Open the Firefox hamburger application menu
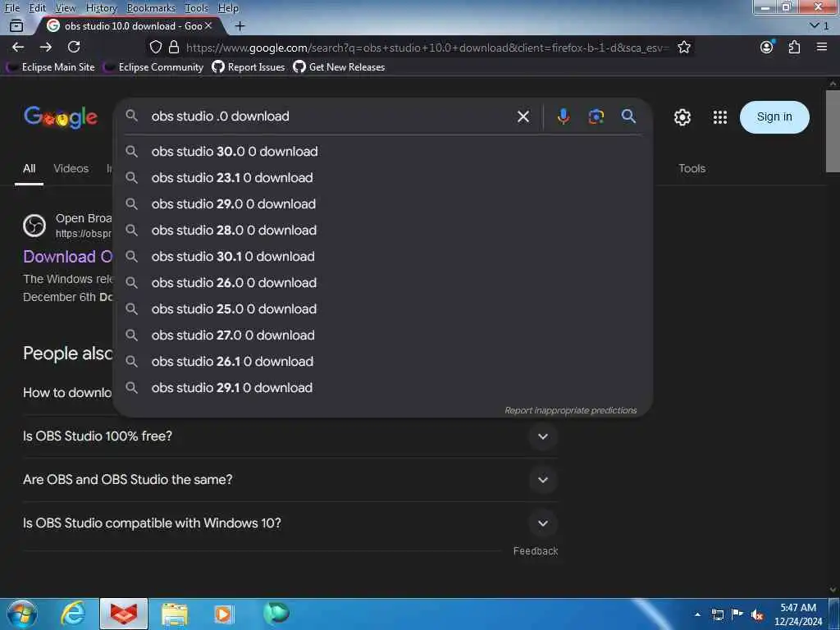This screenshot has height=630, width=840. (822, 47)
